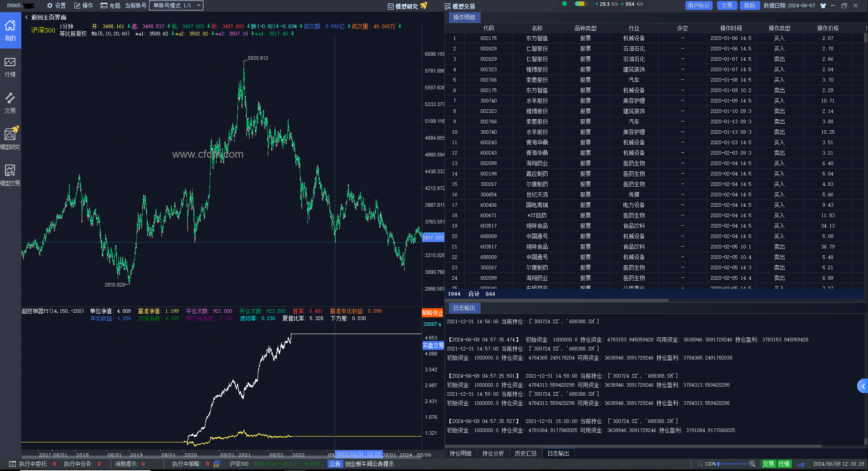The image size is (868, 471).
Task: Open the 布局 layout menu
Action: coord(111,5)
